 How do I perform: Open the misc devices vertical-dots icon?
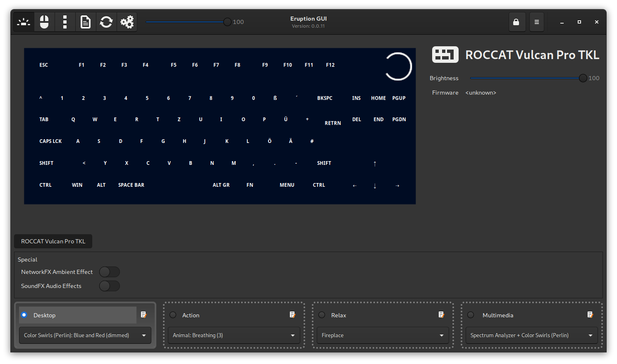65,22
